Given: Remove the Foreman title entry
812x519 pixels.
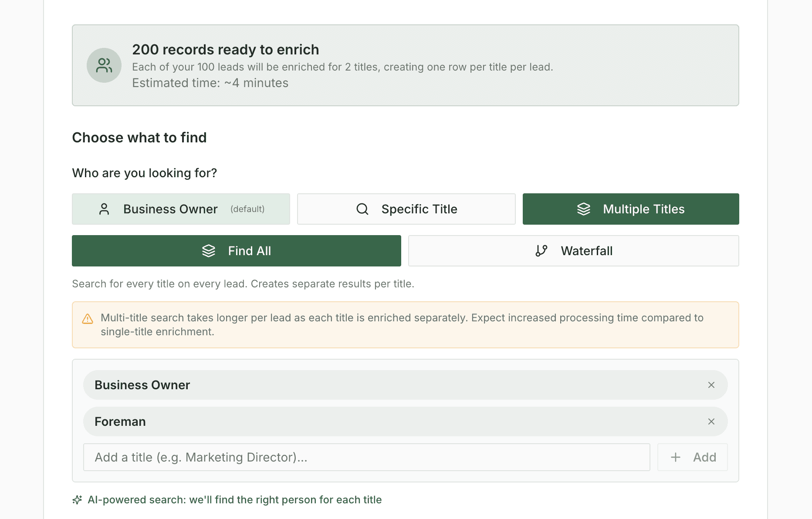Looking at the screenshot, I should [x=711, y=421].
